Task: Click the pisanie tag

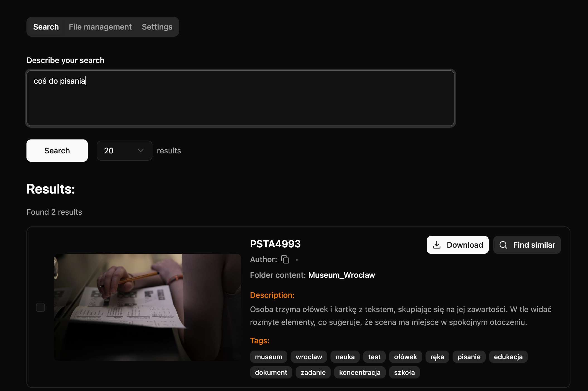Action: 469,357
